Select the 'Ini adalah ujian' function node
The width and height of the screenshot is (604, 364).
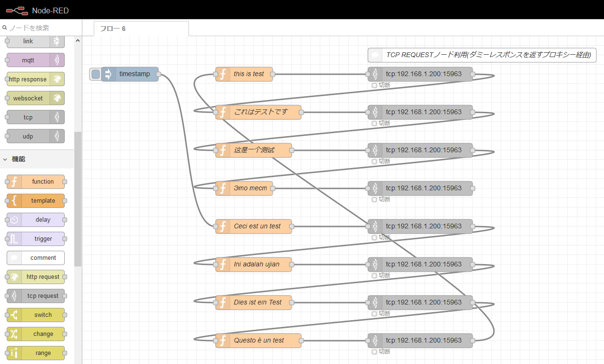point(254,265)
